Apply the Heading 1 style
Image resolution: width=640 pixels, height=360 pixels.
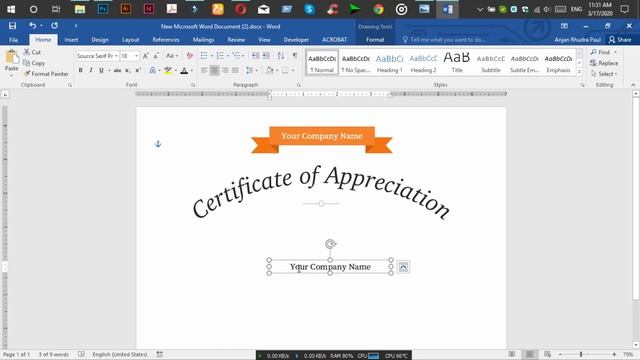coord(389,63)
